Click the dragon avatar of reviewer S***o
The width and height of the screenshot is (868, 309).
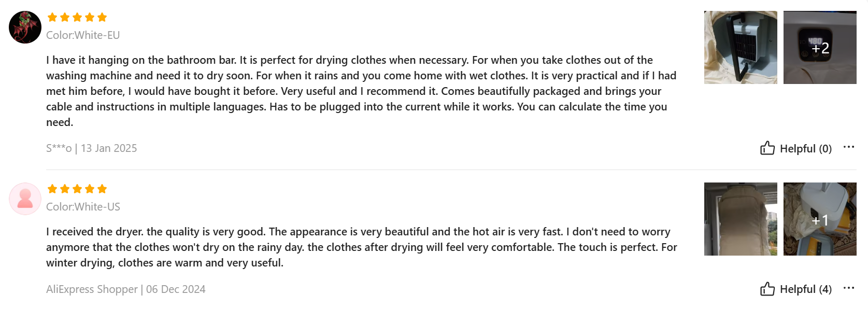(x=25, y=27)
